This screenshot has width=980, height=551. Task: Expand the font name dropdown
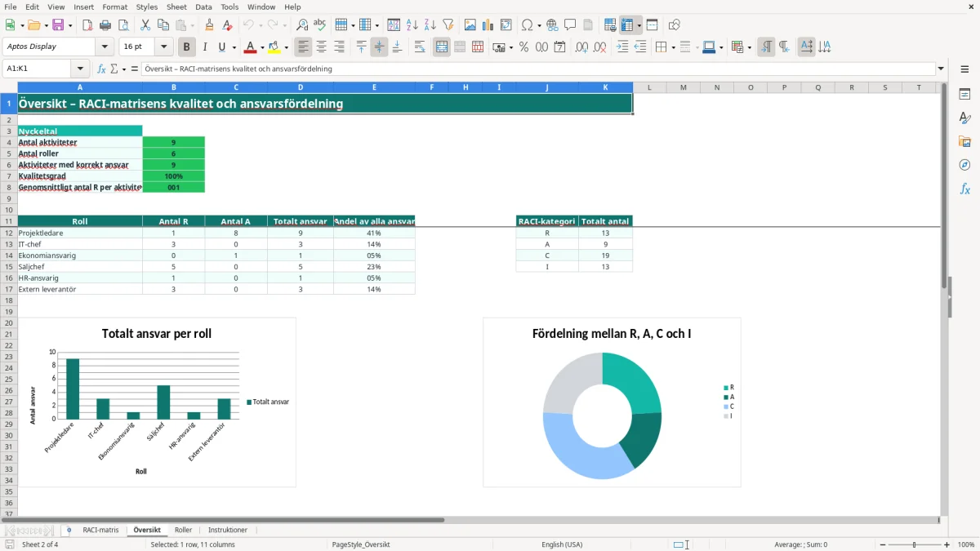click(105, 47)
